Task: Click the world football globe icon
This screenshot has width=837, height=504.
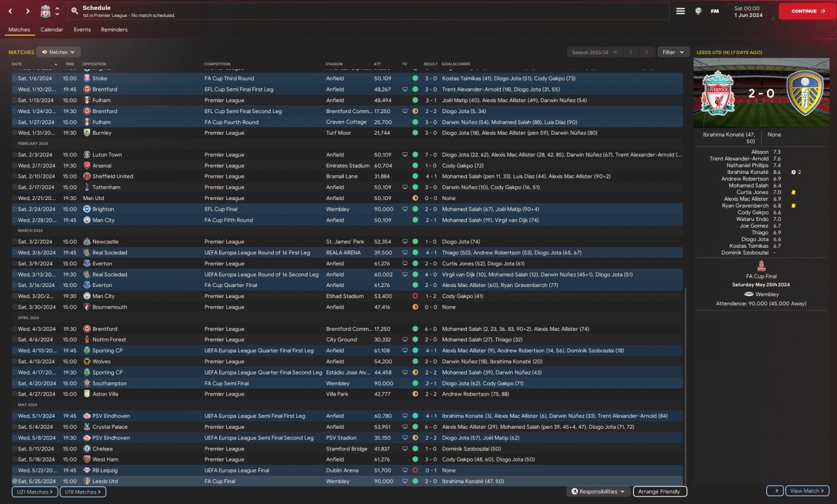Action: (698, 11)
